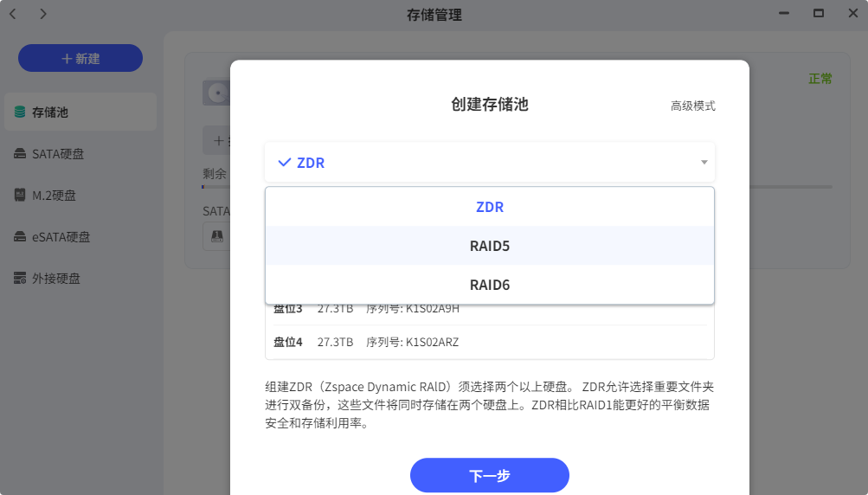
Task: Click the eSATA disk sidebar icon
Action: click(20, 237)
